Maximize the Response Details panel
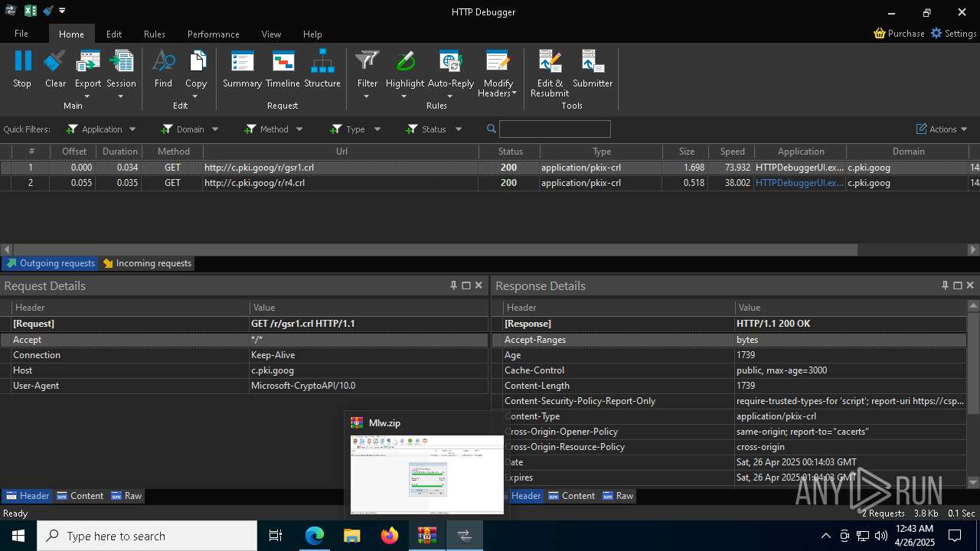The height and width of the screenshot is (551, 980). click(957, 285)
